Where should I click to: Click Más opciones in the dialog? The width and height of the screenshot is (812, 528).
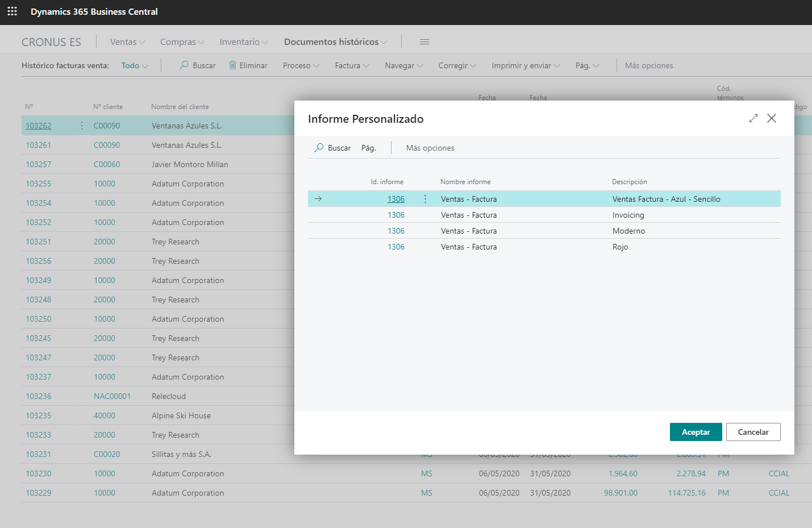tap(430, 148)
